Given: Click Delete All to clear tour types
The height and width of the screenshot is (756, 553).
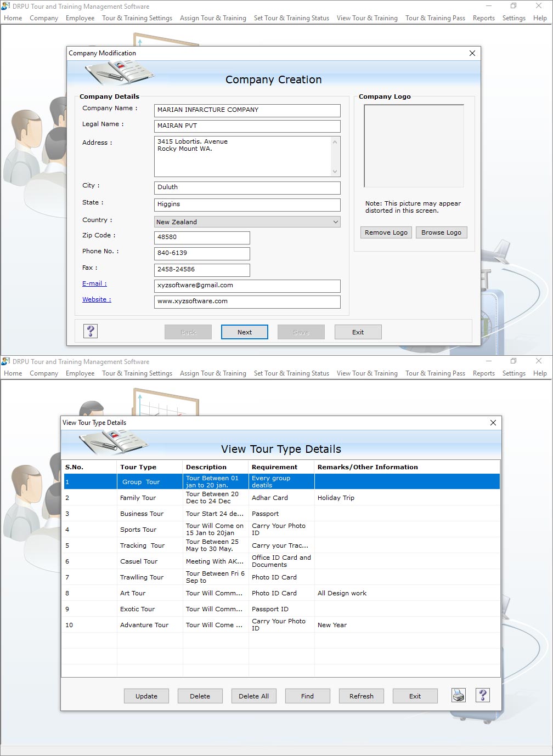Looking at the screenshot, I should 253,695.
